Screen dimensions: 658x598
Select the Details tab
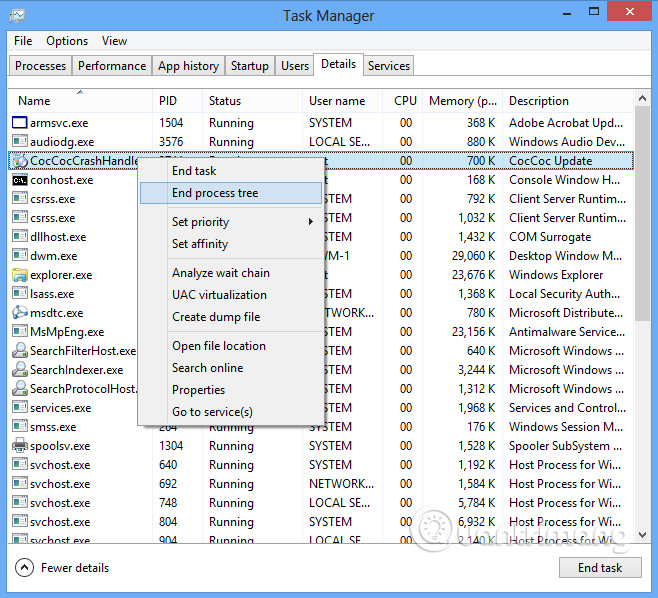click(x=338, y=64)
